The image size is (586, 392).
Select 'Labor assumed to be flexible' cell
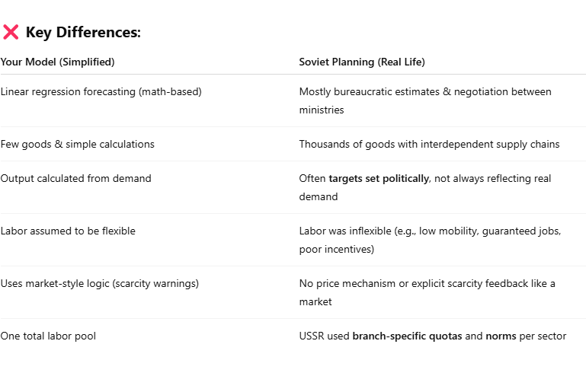click(68, 231)
